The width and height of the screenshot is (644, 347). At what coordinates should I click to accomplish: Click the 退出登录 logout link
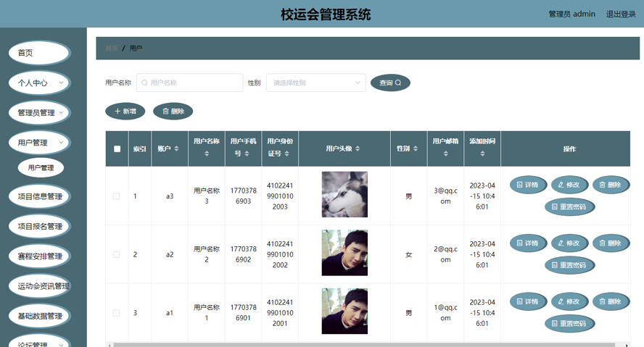[x=621, y=14]
